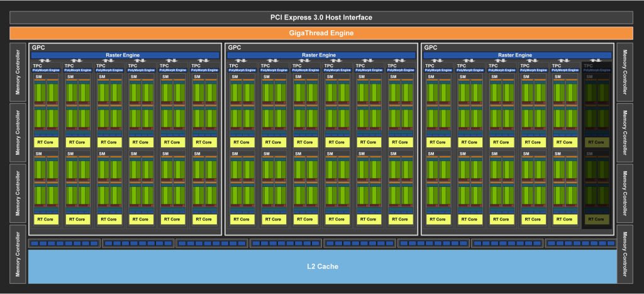Click the GPC label of the leftmost cluster
Image resolution: width=644 pixels, height=294 pixels.
click(38, 48)
